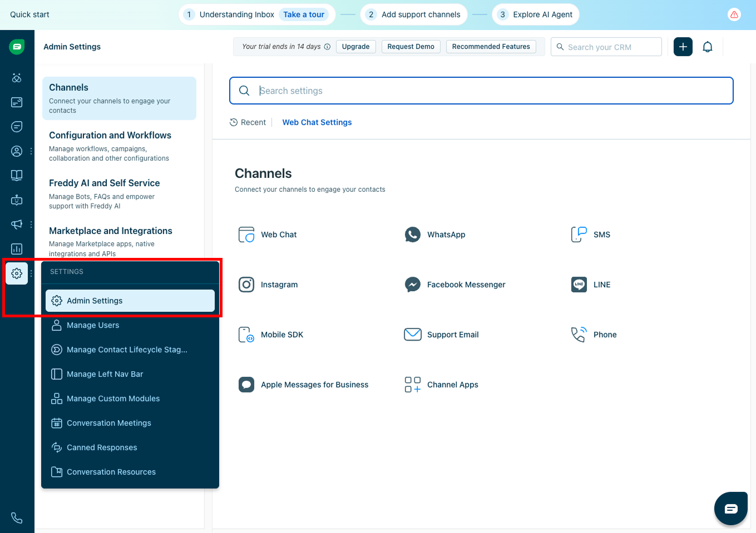
Task: Click the dark plus quick-add button
Action: [683, 47]
